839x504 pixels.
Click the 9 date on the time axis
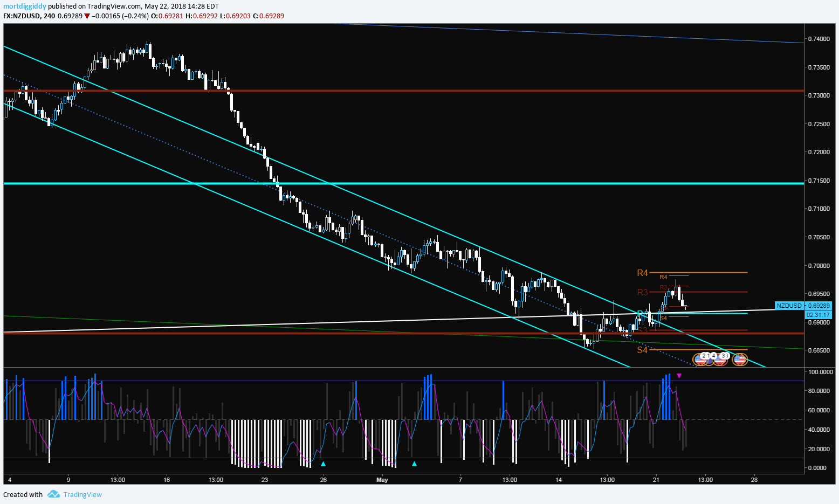coord(68,480)
